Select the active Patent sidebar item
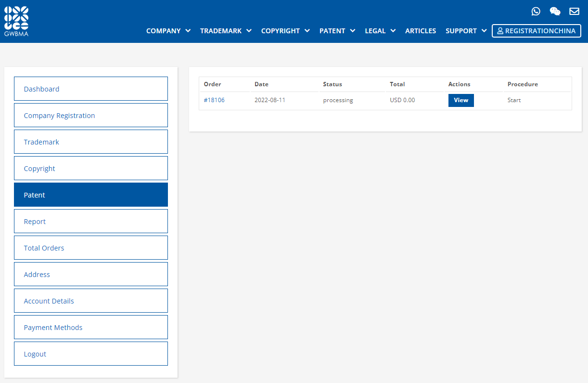The image size is (588, 383). pos(91,195)
